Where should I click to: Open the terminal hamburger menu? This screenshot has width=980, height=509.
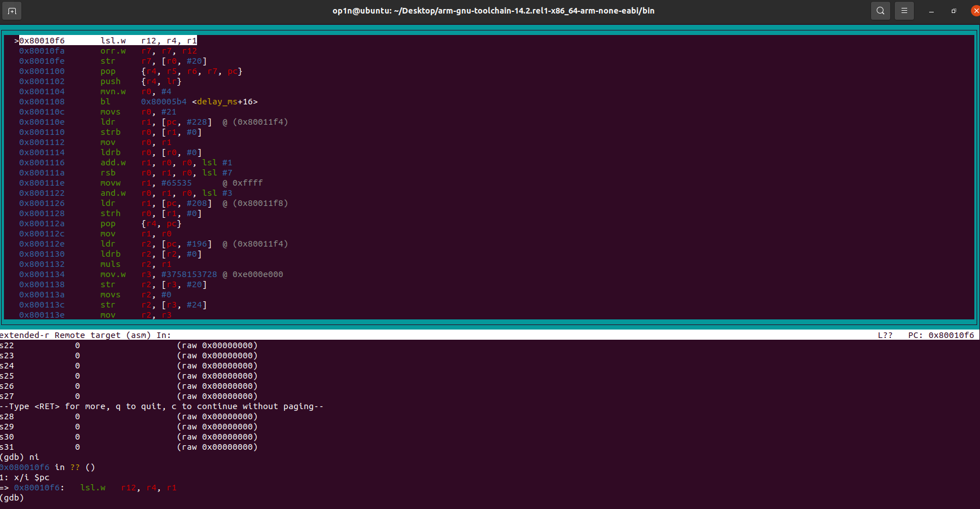(x=904, y=11)
